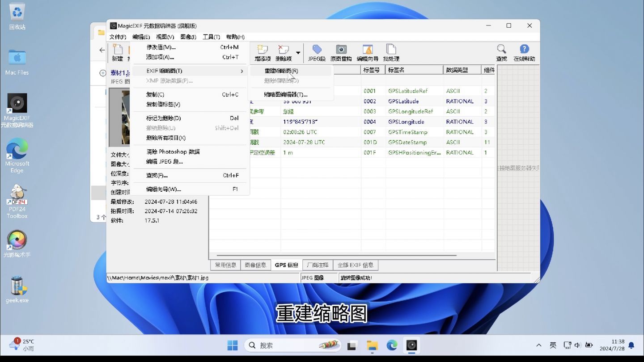
Task: Click the 标签名 column header
Action: tap(415, 70)
